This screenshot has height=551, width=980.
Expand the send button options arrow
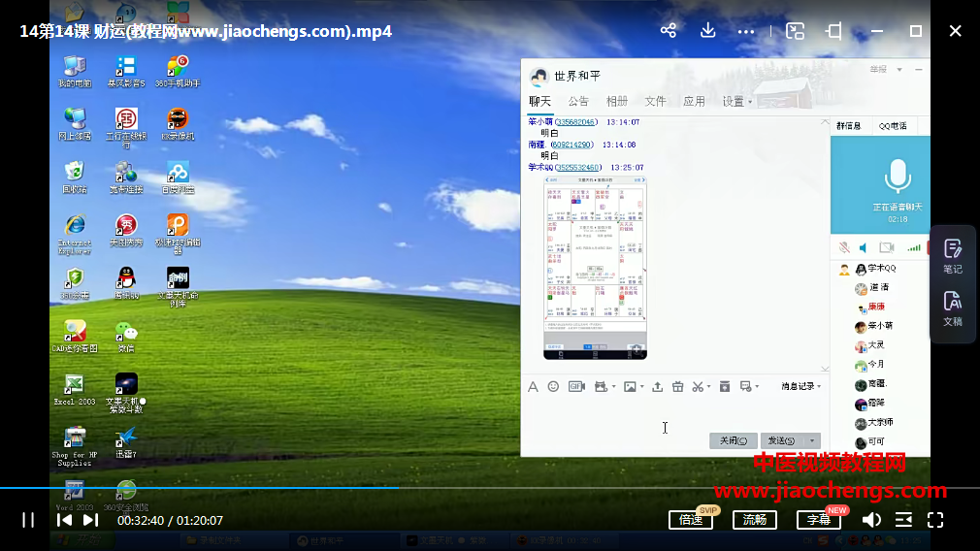812,440
